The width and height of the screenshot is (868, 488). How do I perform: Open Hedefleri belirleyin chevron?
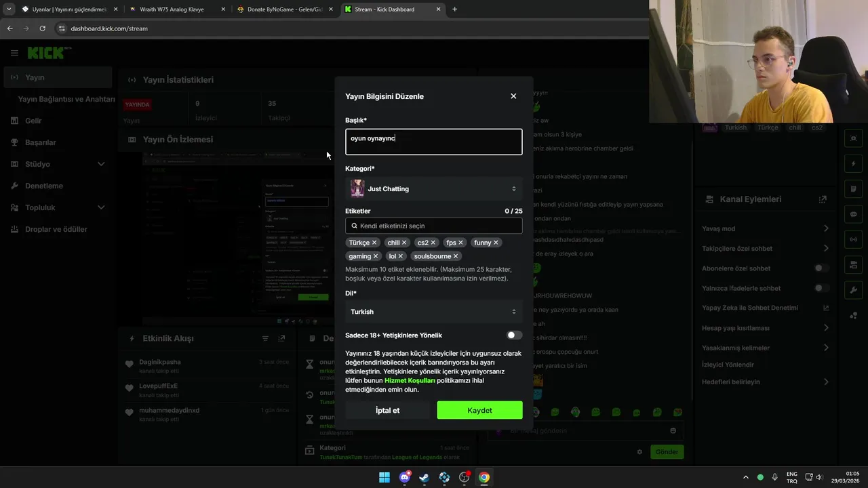(x=826, y=382)
